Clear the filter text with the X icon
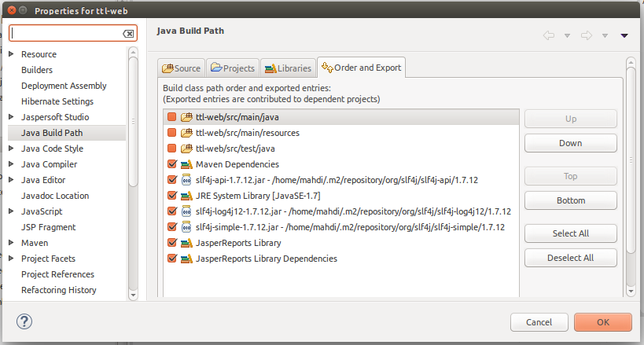 (128, 34)
